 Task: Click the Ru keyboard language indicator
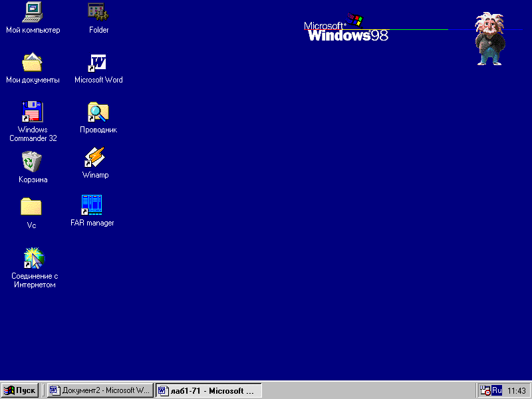(497, 390)
